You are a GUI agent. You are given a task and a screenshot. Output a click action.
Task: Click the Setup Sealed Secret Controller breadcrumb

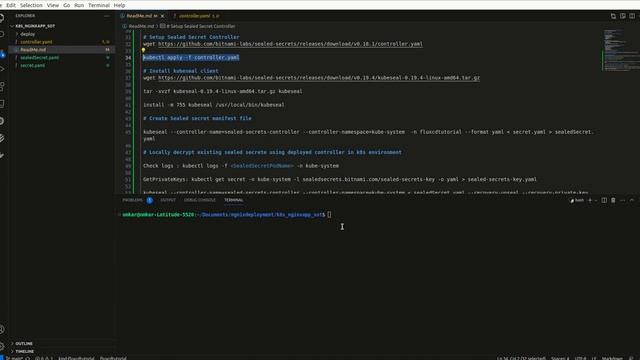[x=198, y=26]
